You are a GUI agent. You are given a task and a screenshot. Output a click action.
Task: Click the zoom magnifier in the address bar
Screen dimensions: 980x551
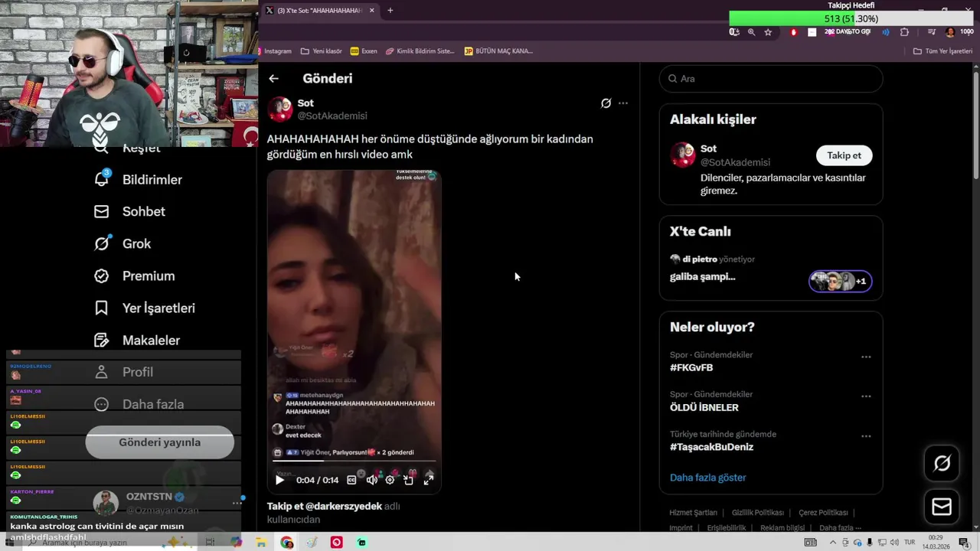751,32
